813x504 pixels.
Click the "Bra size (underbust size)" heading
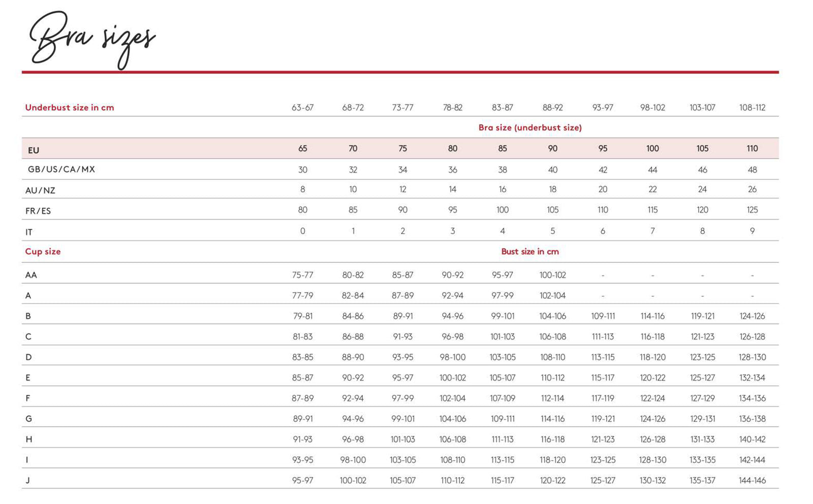pyautogui.click(x=530, y=128)
